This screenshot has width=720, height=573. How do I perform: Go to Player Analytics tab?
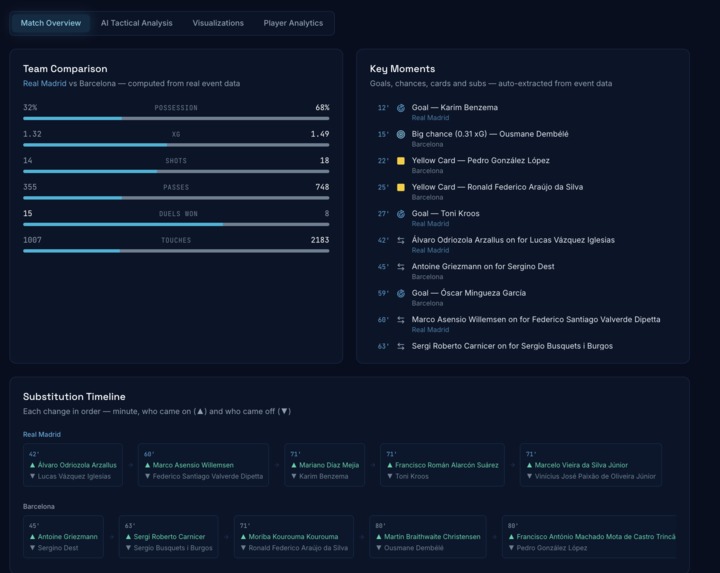coord(293,23)
